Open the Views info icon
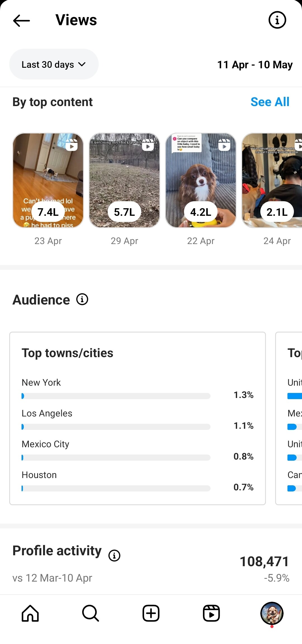This screenshot has height=644, width=302. (277, 20)
